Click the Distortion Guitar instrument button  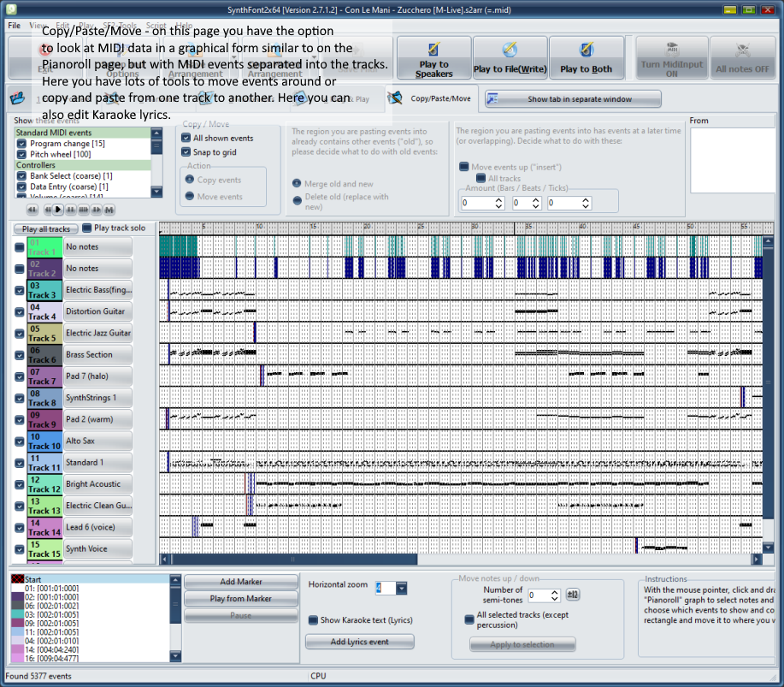98,311
